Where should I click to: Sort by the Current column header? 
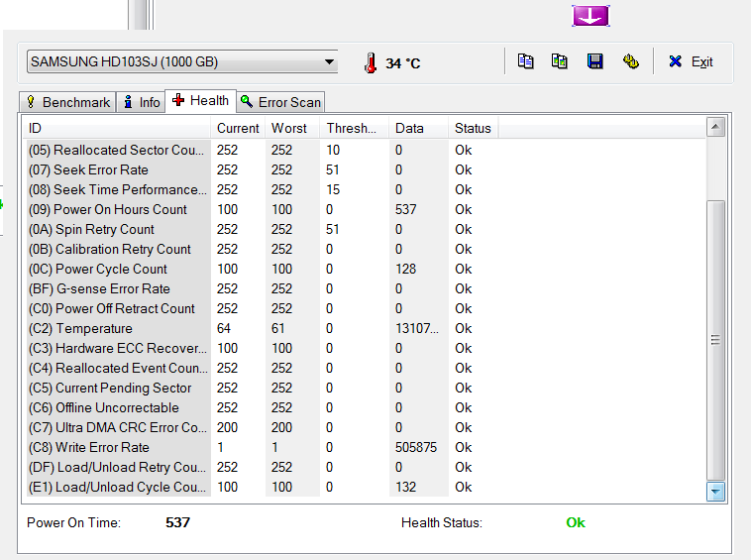click(x=238, y=129)
